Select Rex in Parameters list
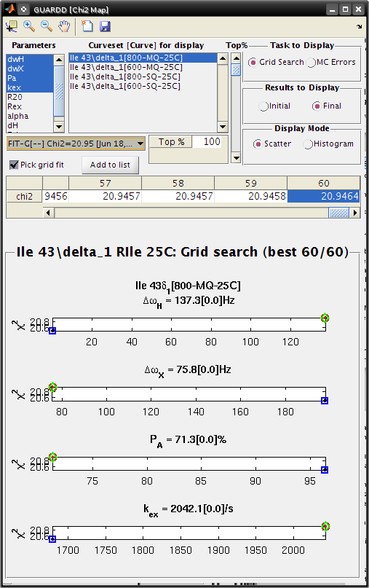 30,106
